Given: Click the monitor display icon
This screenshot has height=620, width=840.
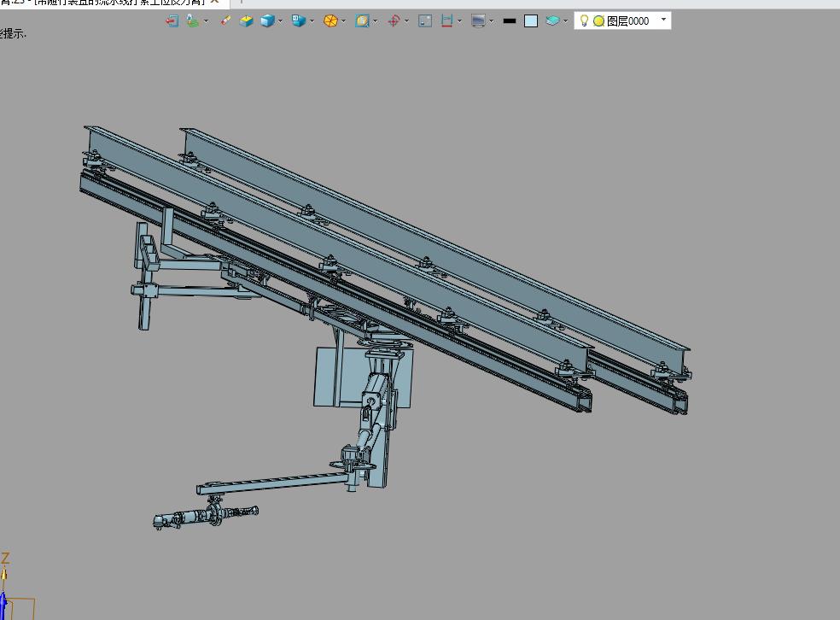Looking at the screenshot, I should coord(478,20).
